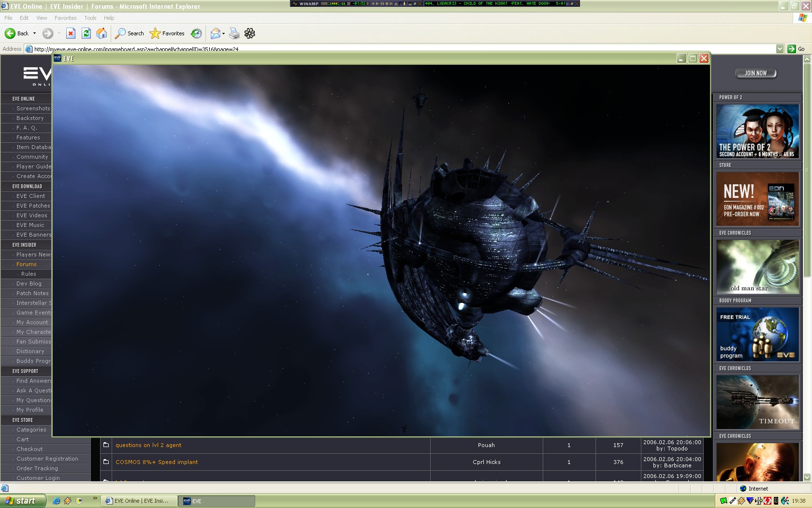Open the Dev Blog sidebar link
The image size is (812, 508).
[29, 284]
